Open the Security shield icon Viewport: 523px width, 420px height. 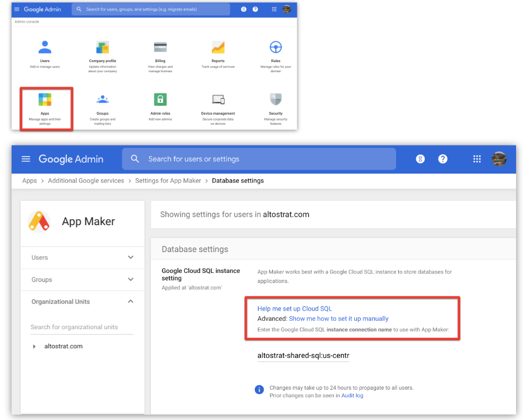[276, 99]
